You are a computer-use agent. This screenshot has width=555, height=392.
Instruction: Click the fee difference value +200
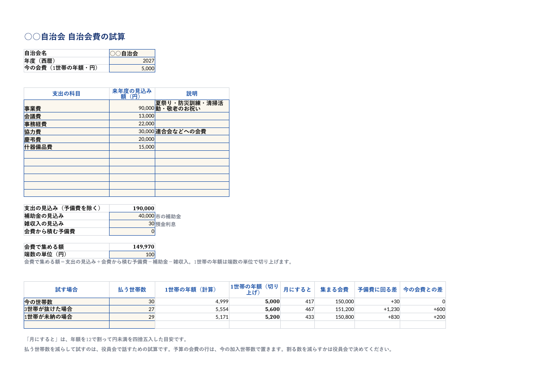click(423, 317)
